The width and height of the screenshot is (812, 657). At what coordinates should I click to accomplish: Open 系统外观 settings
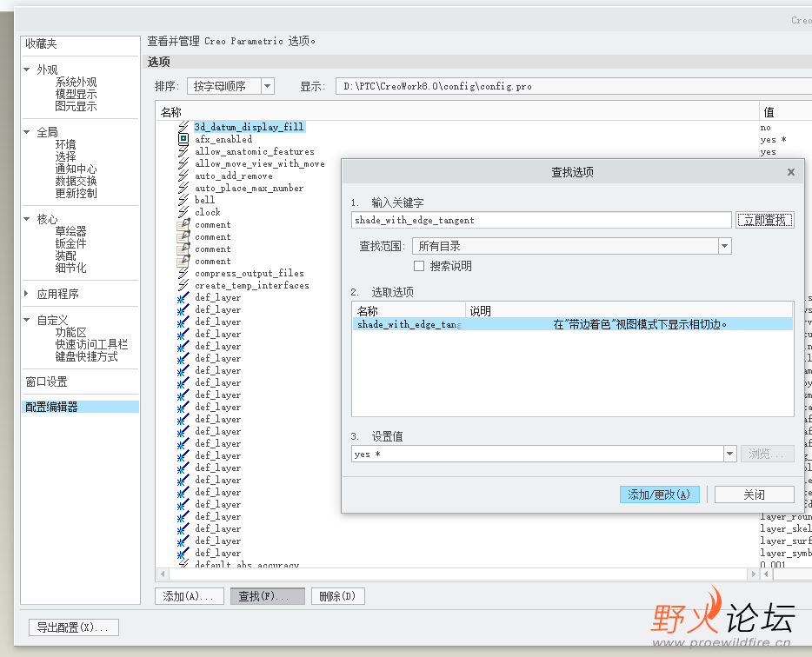77,82
